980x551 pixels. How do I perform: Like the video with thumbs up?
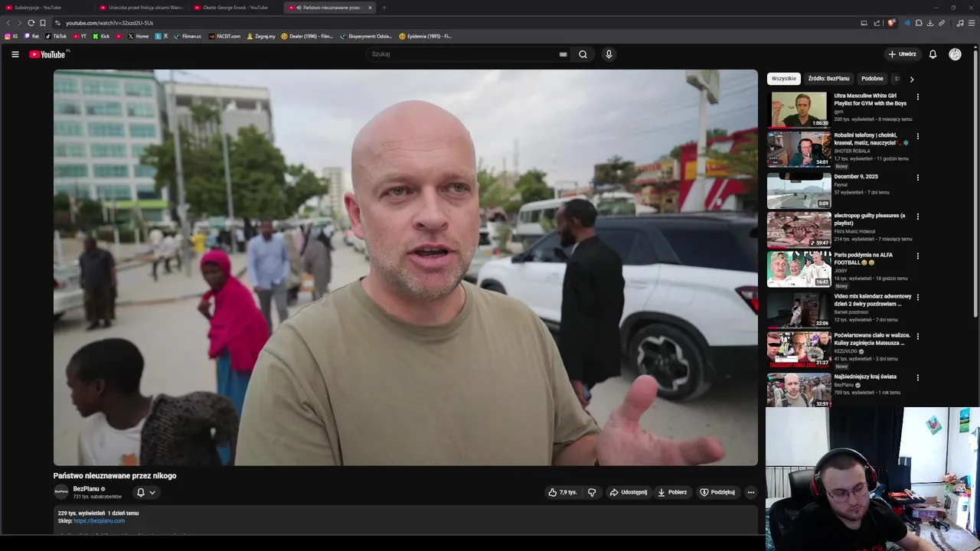[x=563, y=492]
